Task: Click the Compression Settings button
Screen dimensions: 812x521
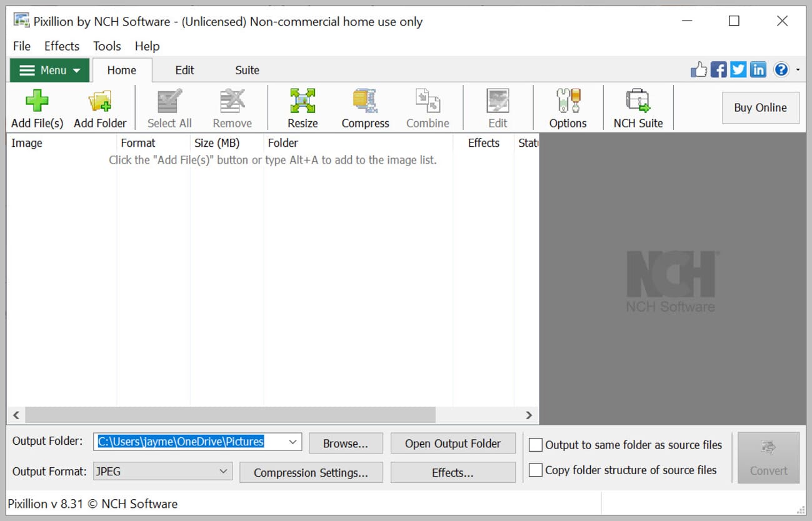Action: click(311, 472)
